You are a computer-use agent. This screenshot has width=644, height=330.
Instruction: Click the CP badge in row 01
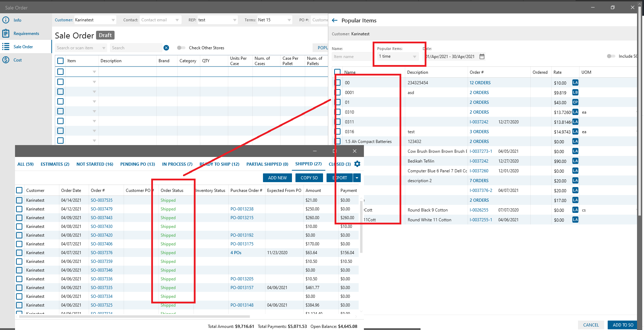(x=575, y=102)
